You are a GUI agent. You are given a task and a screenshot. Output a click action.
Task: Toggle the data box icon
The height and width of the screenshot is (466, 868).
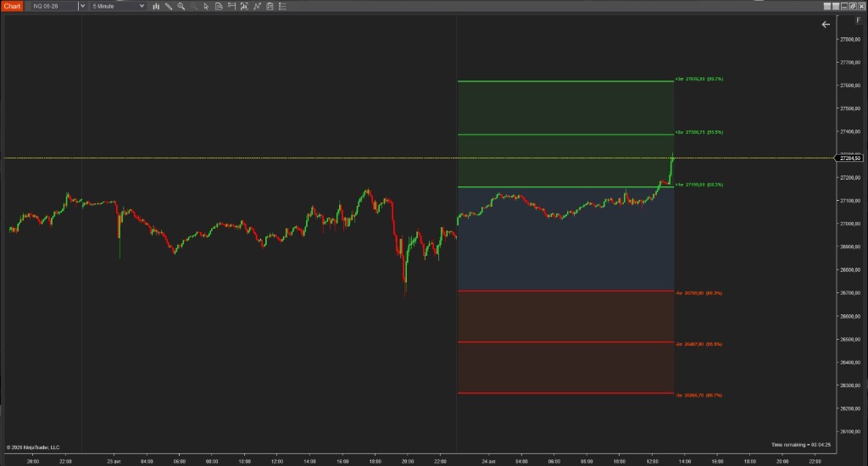click(220, 6)
